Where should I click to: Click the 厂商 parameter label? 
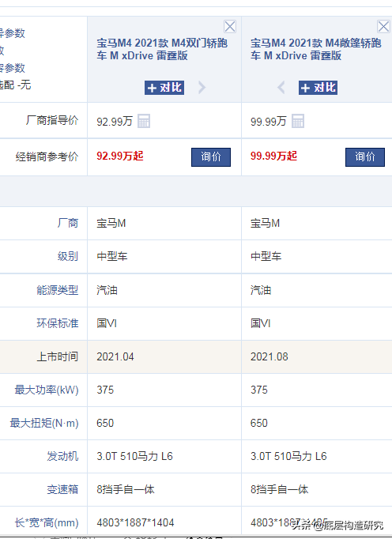68,223
